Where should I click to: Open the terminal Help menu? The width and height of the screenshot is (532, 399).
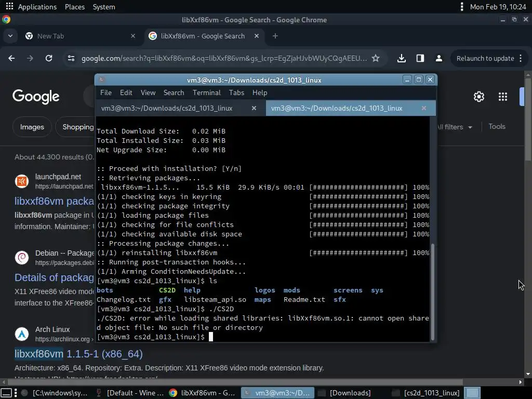pos(260,92)
